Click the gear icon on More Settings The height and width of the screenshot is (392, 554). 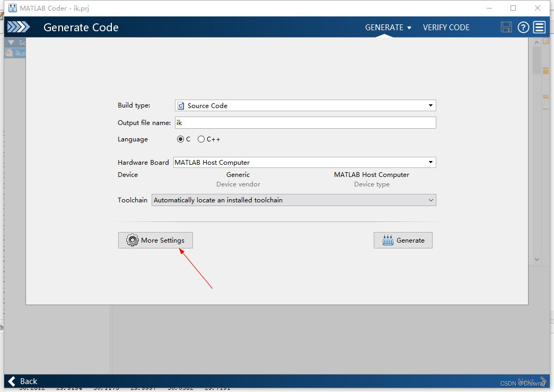[133, 240]
